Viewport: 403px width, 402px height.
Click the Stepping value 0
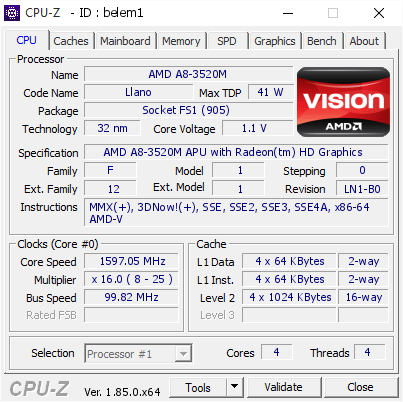click(x=362, y=170)
